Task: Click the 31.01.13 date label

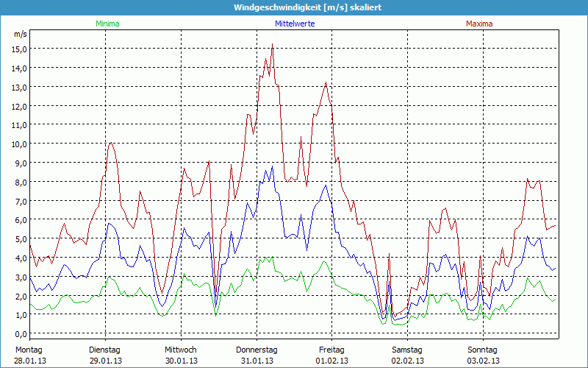Action: (257, 361)
